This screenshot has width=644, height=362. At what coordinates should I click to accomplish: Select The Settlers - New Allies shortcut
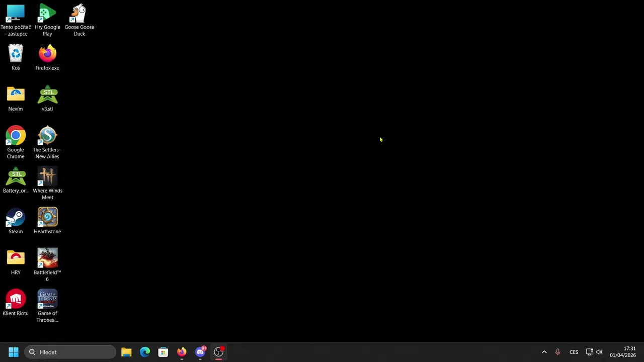point(47,142)
